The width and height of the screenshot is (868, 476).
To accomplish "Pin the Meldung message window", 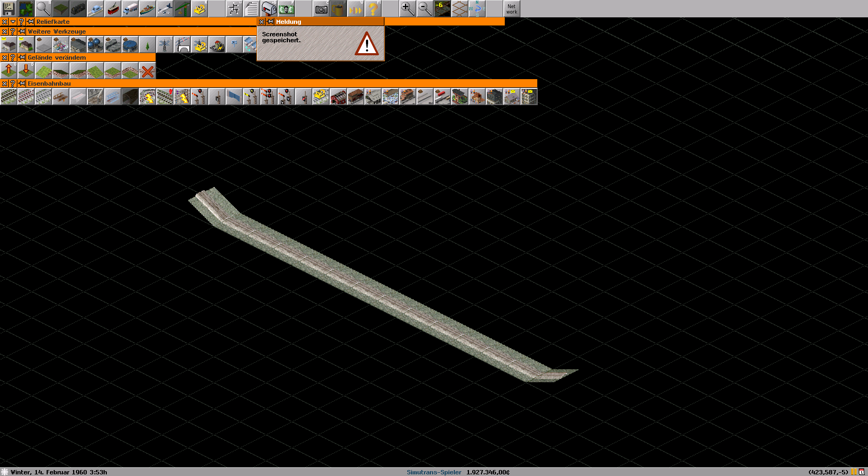I will [270, 22].
